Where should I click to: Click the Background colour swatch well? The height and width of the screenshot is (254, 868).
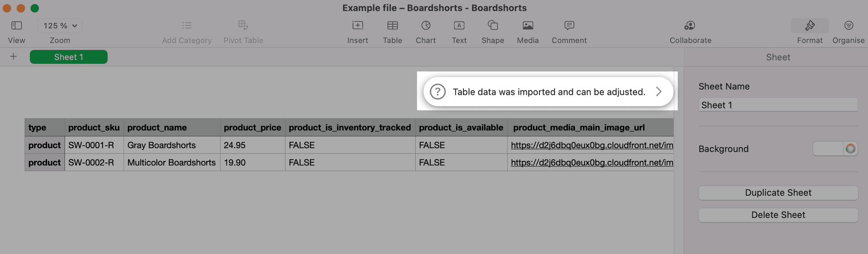[828, 149]
